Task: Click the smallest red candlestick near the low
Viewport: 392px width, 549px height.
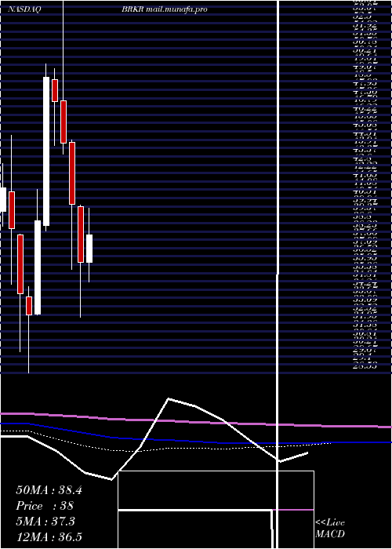Action: [29, 306]
